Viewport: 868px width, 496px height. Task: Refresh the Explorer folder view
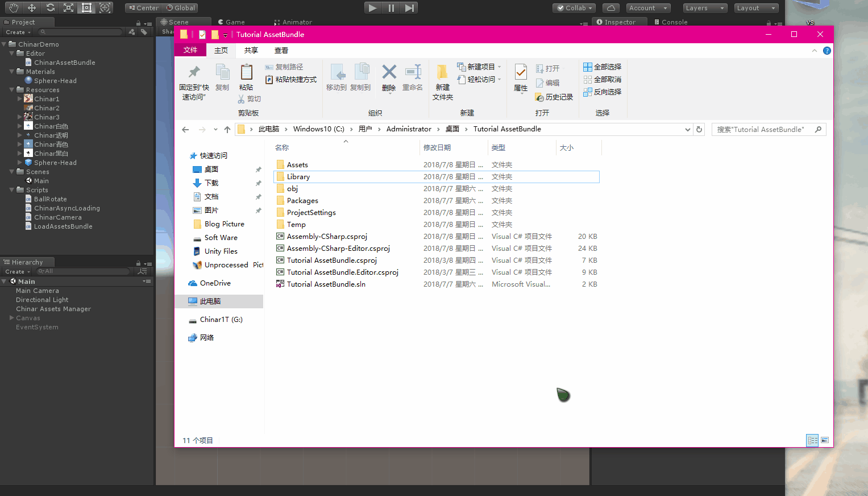tap(699, 129)
